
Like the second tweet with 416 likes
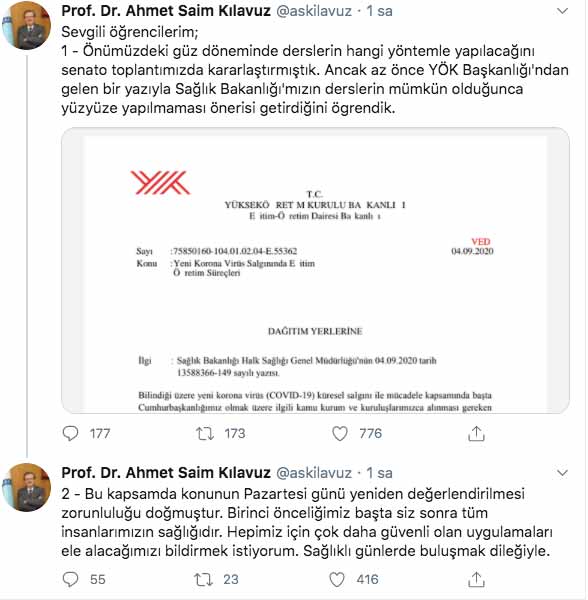click(x=337, y=579)
